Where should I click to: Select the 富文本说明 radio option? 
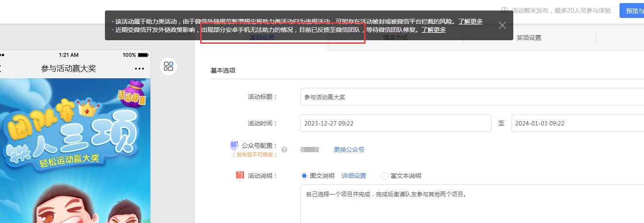[x=385, y=176]
